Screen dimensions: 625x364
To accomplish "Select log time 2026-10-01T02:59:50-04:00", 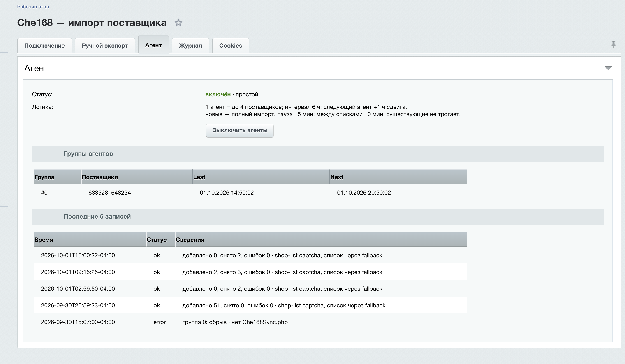I will tap(78, 289).
